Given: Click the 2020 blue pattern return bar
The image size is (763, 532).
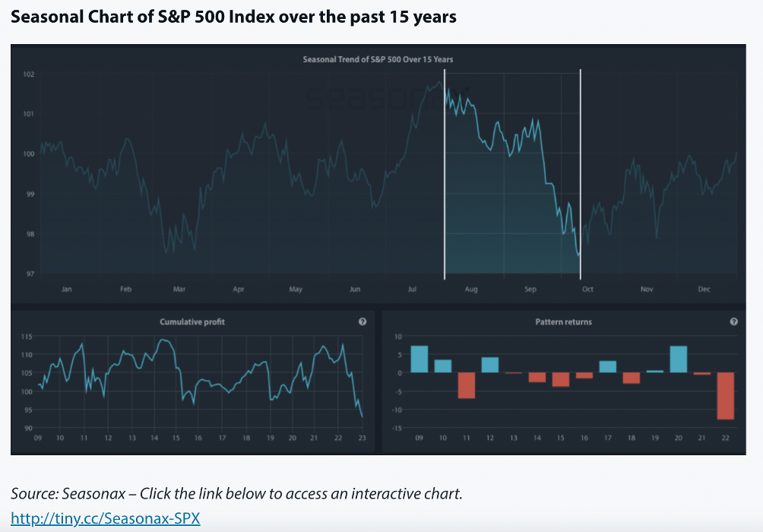Looking at the screenshot, I should point(679,359).
